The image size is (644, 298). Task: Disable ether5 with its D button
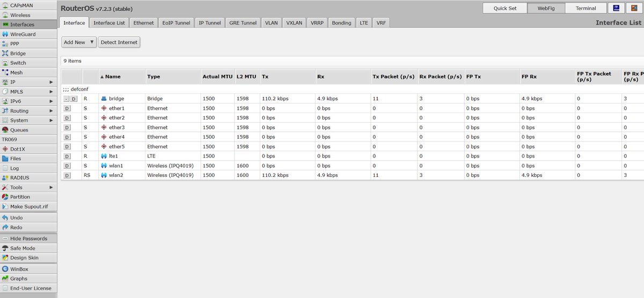pyautogui.click(x=67, y=147)
